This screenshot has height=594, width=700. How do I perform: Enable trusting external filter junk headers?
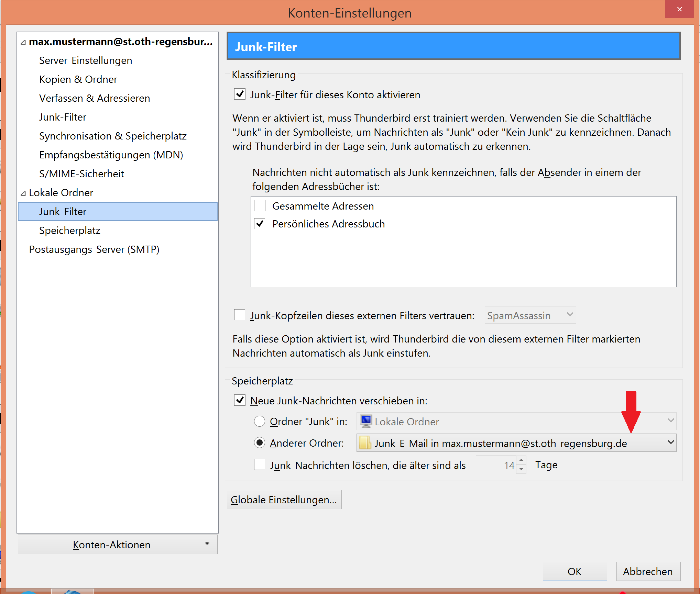[240, 315]
